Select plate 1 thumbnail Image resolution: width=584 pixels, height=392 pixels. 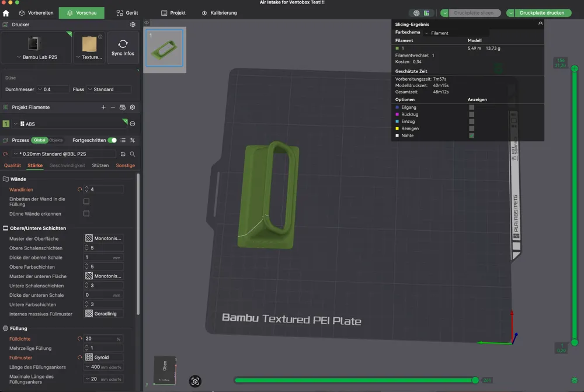pyautogui.click(x=164, y=48)
